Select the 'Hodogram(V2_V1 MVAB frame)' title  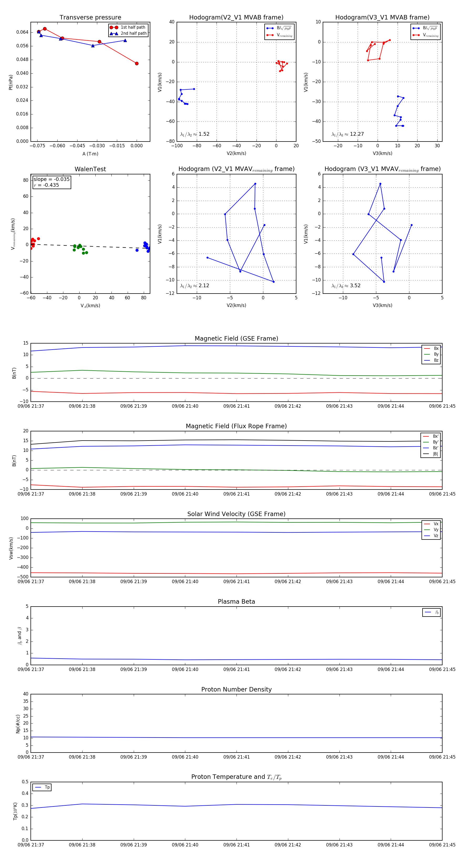coord(236,18)
